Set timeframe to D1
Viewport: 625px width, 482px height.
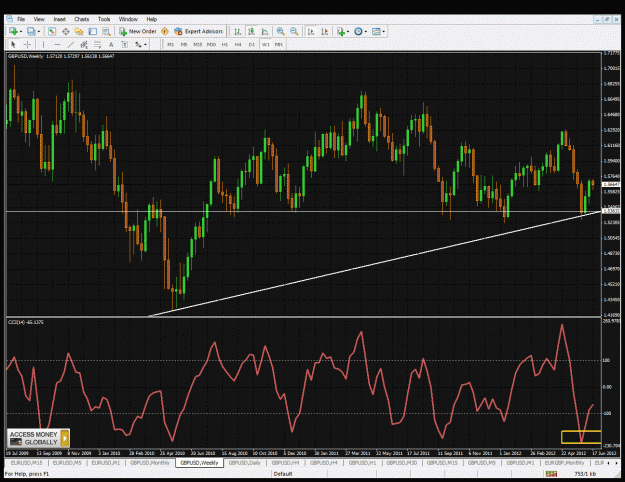252,45
